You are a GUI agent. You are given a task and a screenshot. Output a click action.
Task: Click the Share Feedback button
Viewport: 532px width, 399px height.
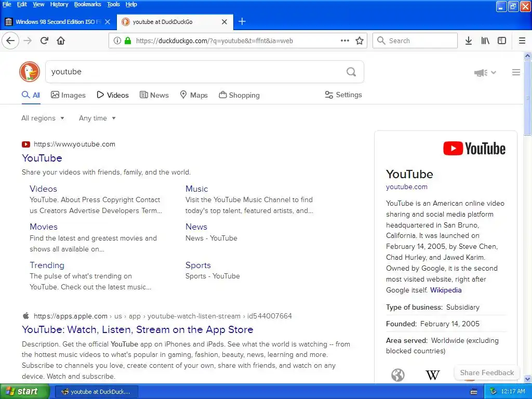coord(487,373)
